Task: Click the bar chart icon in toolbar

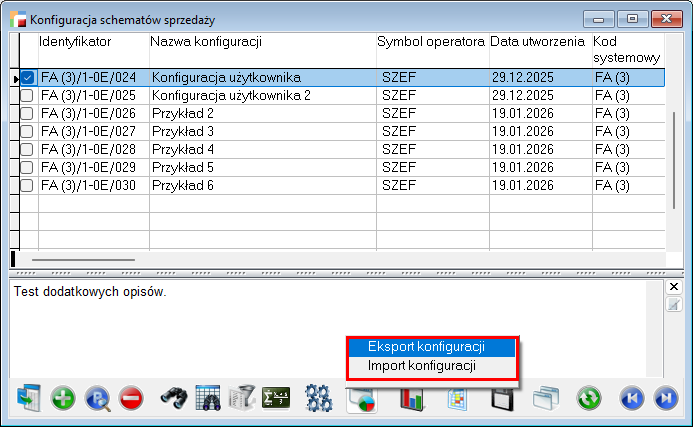Action: [412, 398]
